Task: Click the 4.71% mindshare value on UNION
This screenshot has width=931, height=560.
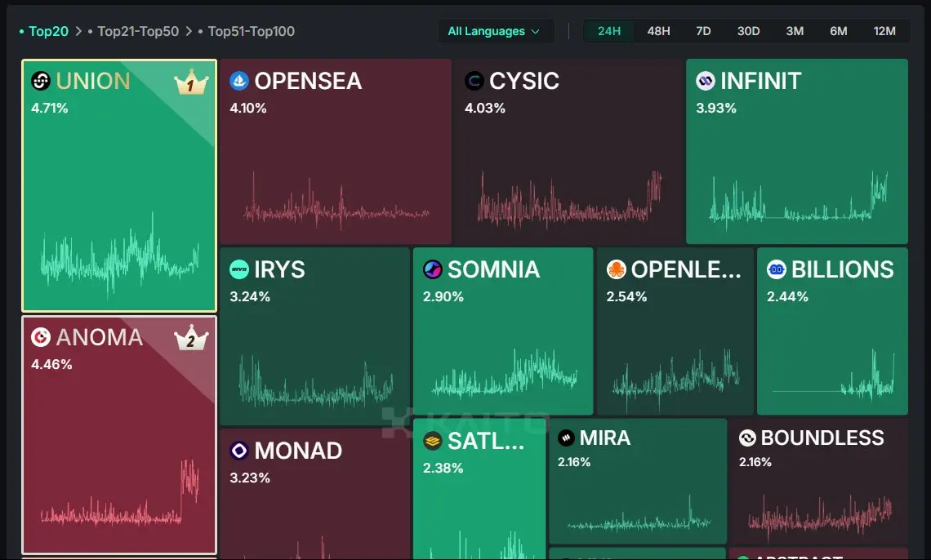Action: click(x=50, y=108)
